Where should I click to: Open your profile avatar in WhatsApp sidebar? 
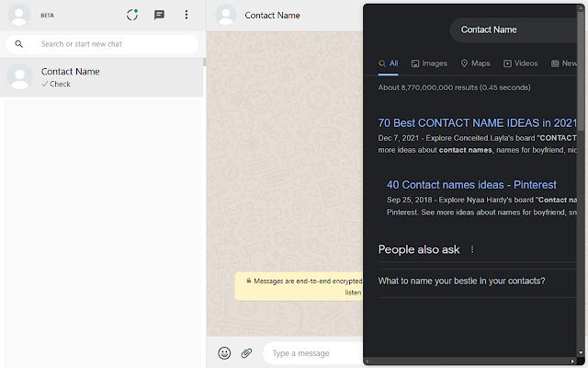coord(18,16)
